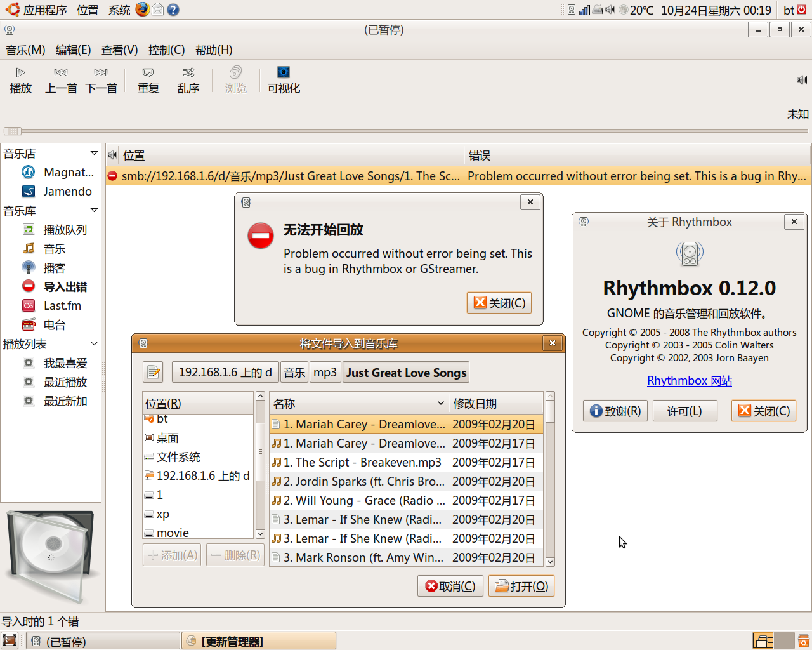Collapse the Library sidebar section

94,210
